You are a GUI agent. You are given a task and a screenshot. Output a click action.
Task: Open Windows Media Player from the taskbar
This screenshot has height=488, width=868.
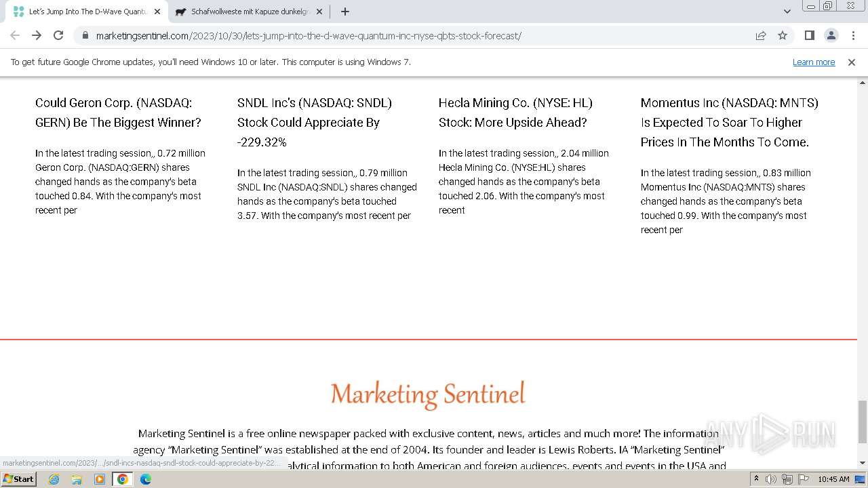pos(100,479)
